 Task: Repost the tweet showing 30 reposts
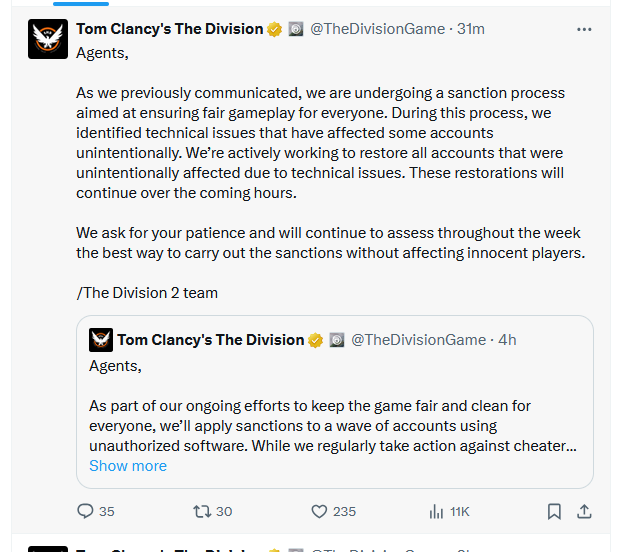click(202, 511)
